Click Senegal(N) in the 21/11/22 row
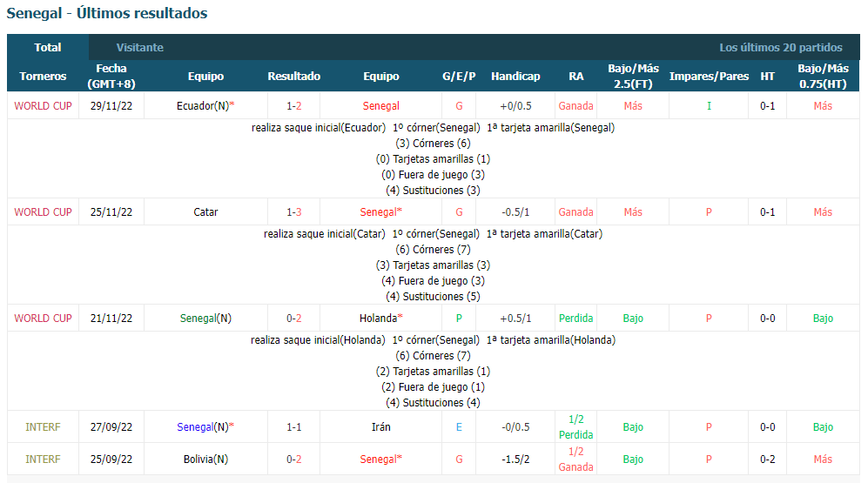The width and height of the screenshot is (868, 483). tap(205, 319)
